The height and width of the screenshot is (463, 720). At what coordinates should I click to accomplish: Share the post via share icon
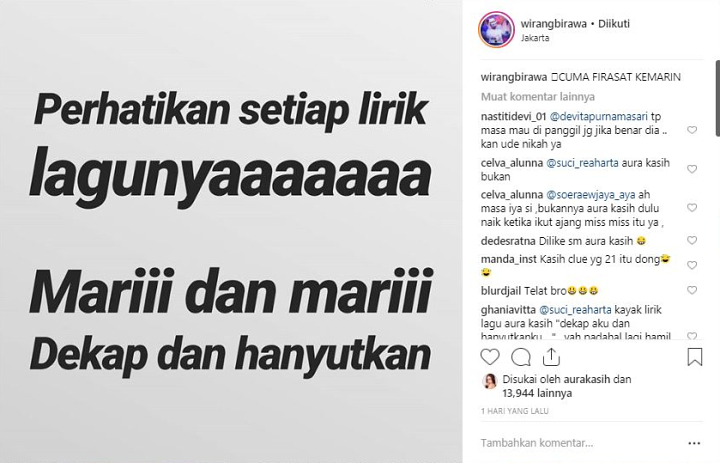551,357
